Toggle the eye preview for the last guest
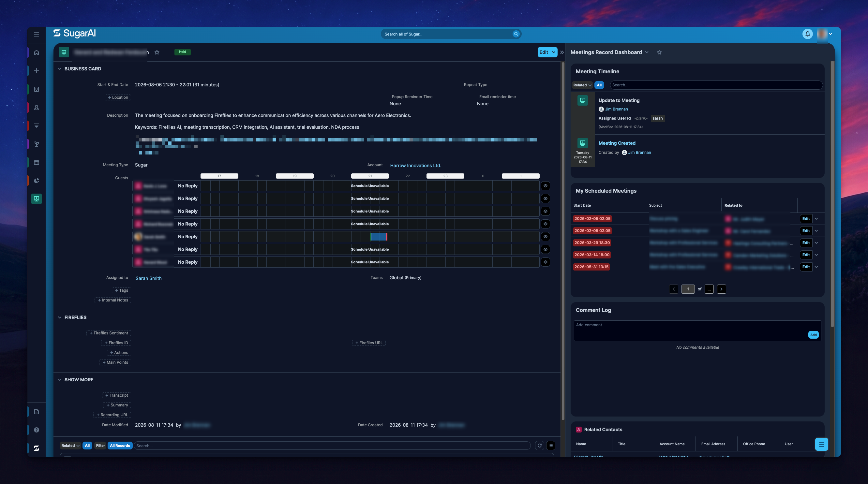This screenshot has height=484, width=868. pyautogui.click(x=545, y=262)
